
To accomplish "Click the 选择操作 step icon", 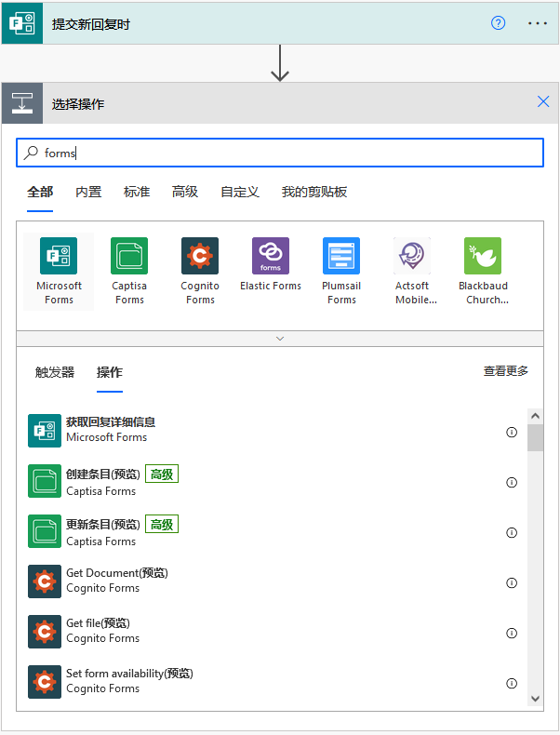I will click(22, 103).
